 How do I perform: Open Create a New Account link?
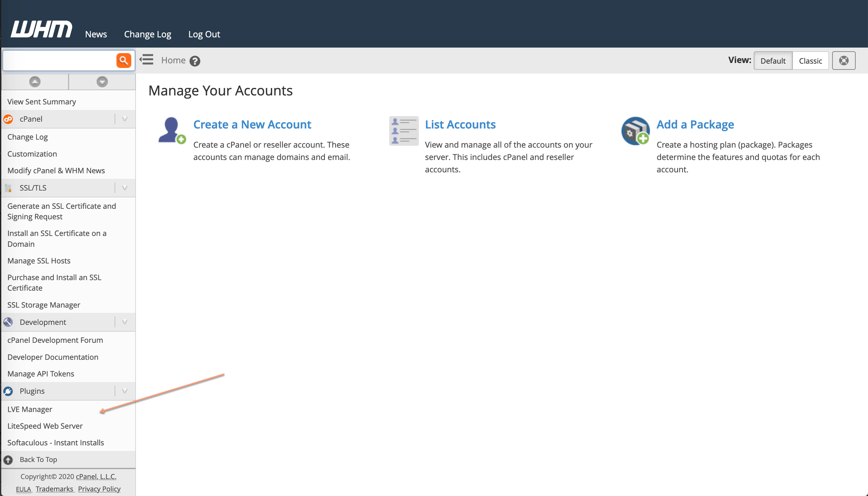252,124
